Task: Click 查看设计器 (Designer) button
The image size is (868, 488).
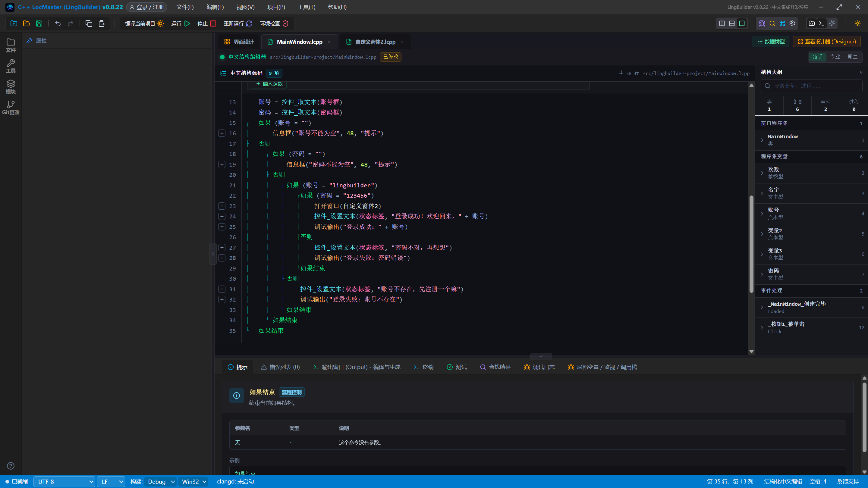Action: point(826,42)
